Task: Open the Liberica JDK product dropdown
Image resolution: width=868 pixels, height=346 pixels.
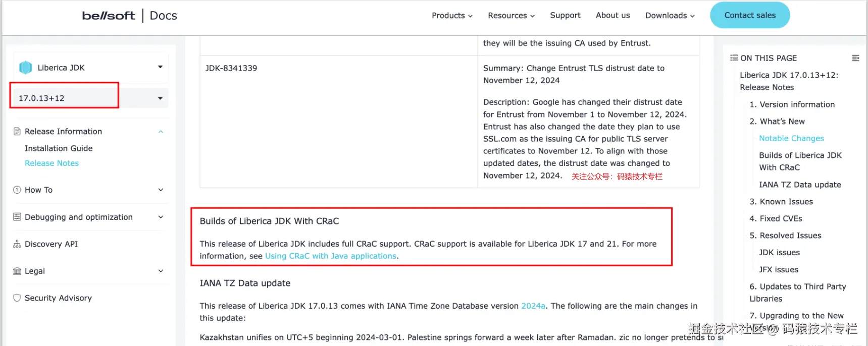Action: click(x=160, y=67)
